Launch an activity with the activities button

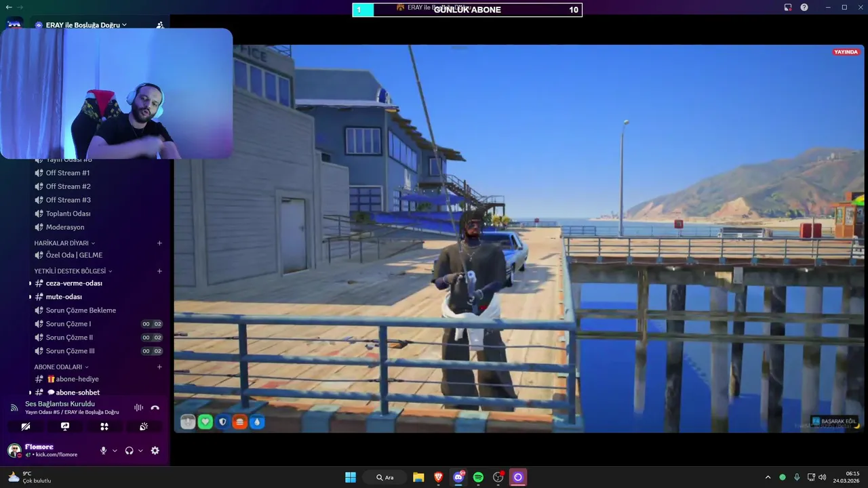tap(104, 426)
